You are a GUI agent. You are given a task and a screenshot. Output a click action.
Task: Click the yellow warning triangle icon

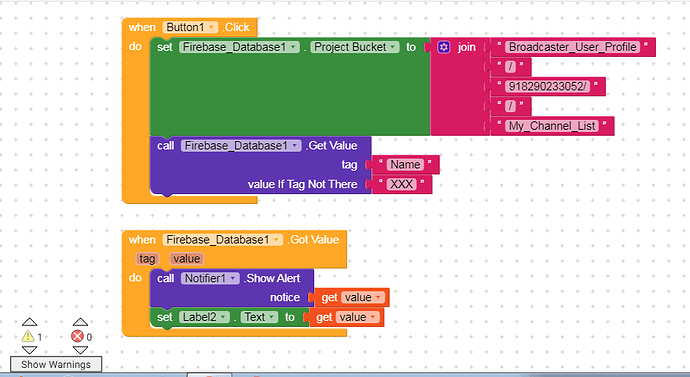click(28, 337)
